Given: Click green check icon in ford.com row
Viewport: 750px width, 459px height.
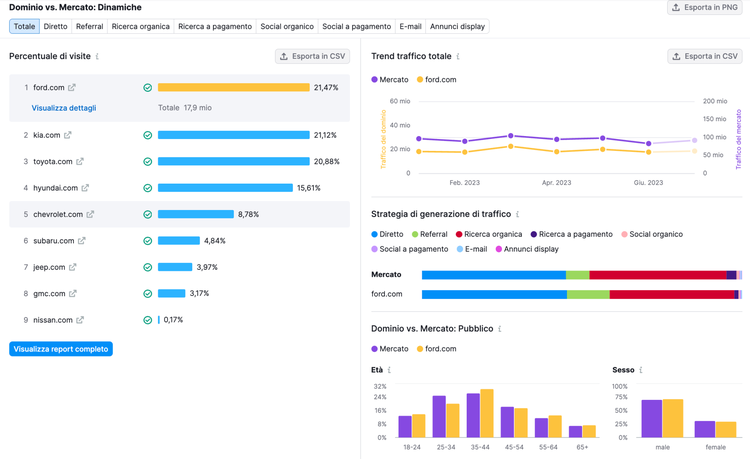Looking at the screenshot, I should 148,87.
